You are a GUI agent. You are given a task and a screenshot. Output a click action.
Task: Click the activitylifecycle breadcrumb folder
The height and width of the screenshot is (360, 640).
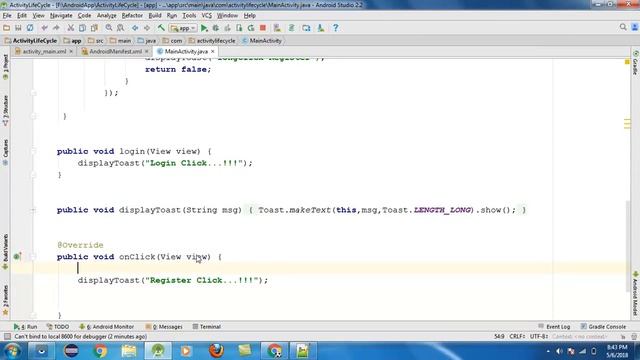coord(212,41)
